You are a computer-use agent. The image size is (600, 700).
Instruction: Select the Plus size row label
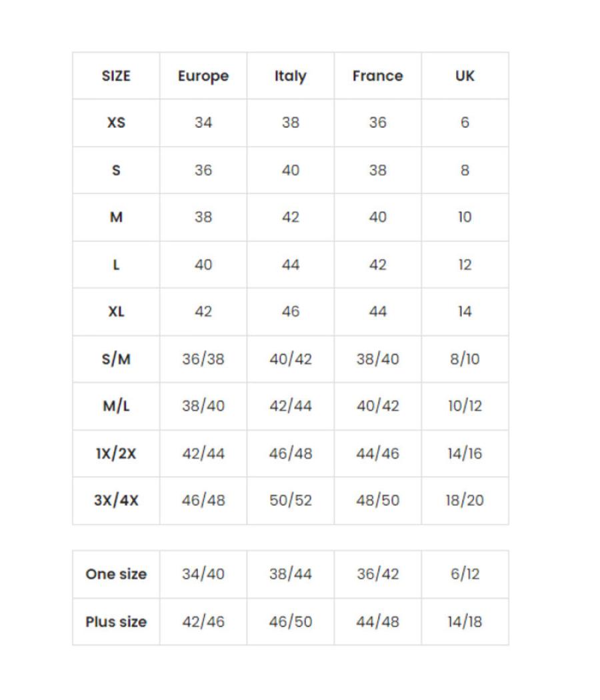click(116, 621)
